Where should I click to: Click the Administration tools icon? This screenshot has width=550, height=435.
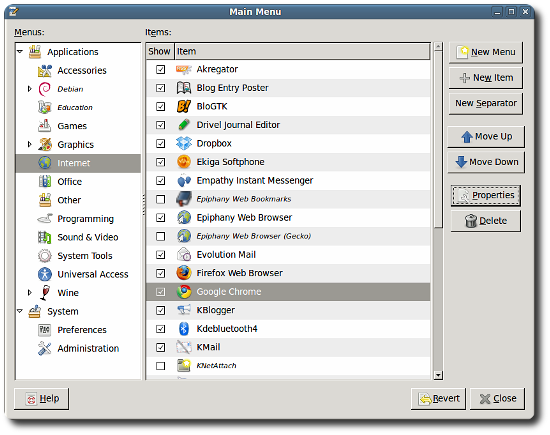[x=45, y=348]
